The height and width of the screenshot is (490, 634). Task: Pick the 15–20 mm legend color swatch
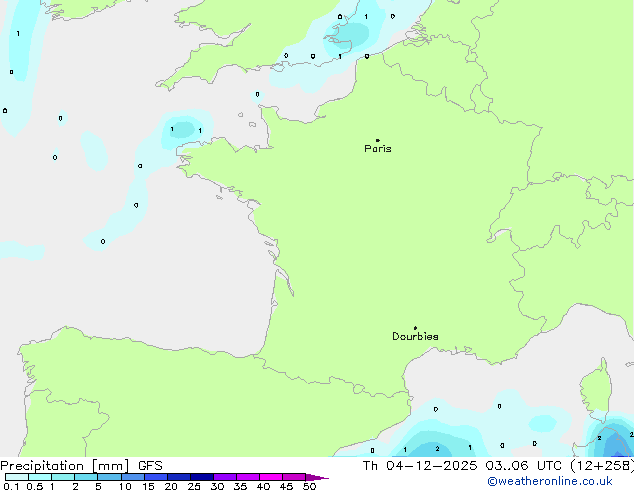tap(156, 477)
